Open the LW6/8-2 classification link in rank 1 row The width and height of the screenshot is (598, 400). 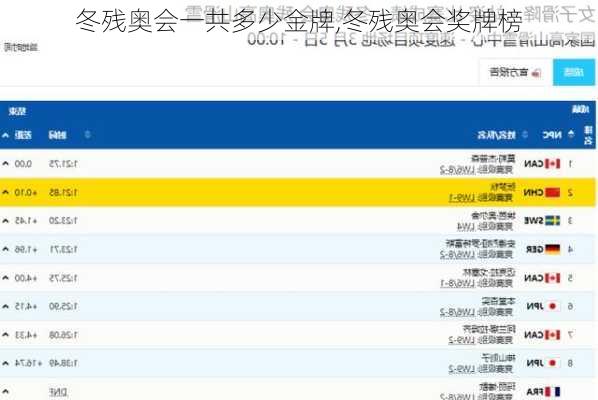click(457, 170)
